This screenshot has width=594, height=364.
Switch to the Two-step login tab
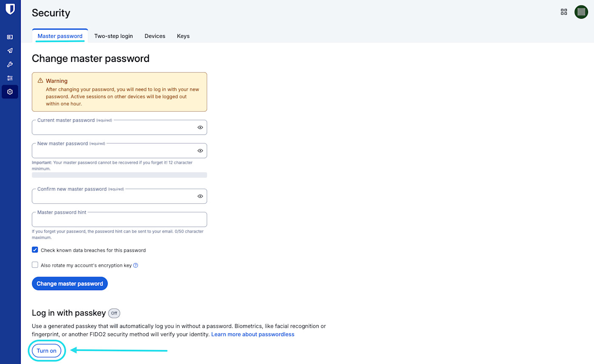point(113,36)
